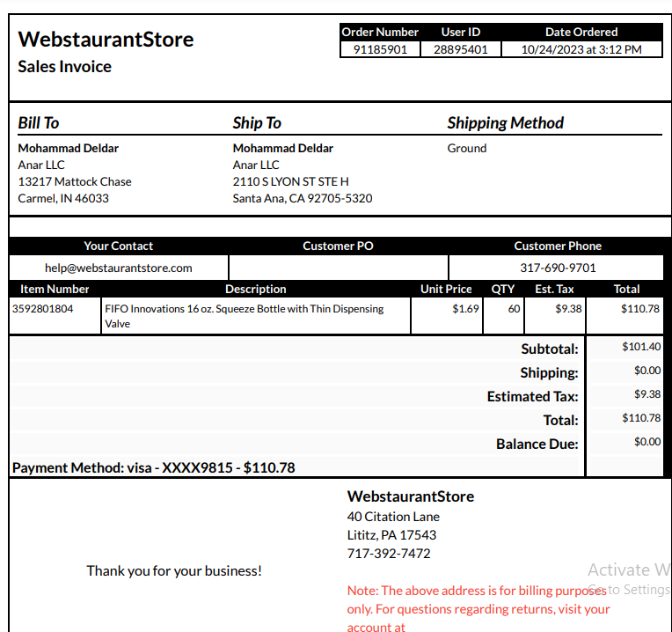
Task: Click the Shipping Method heading
Action: 505,123
